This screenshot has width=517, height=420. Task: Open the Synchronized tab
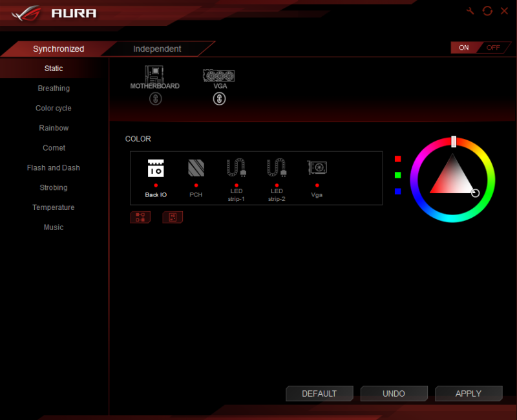click(x=58, y=49)
